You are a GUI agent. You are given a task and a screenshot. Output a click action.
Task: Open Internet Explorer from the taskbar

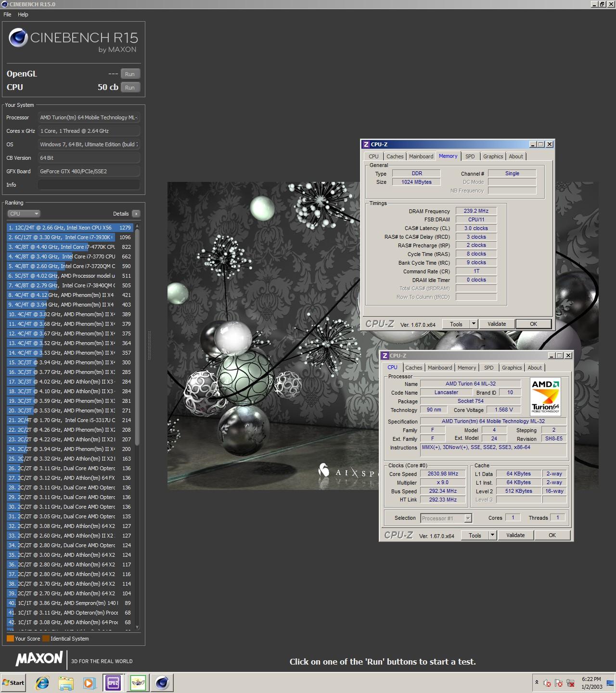point(42,682)
